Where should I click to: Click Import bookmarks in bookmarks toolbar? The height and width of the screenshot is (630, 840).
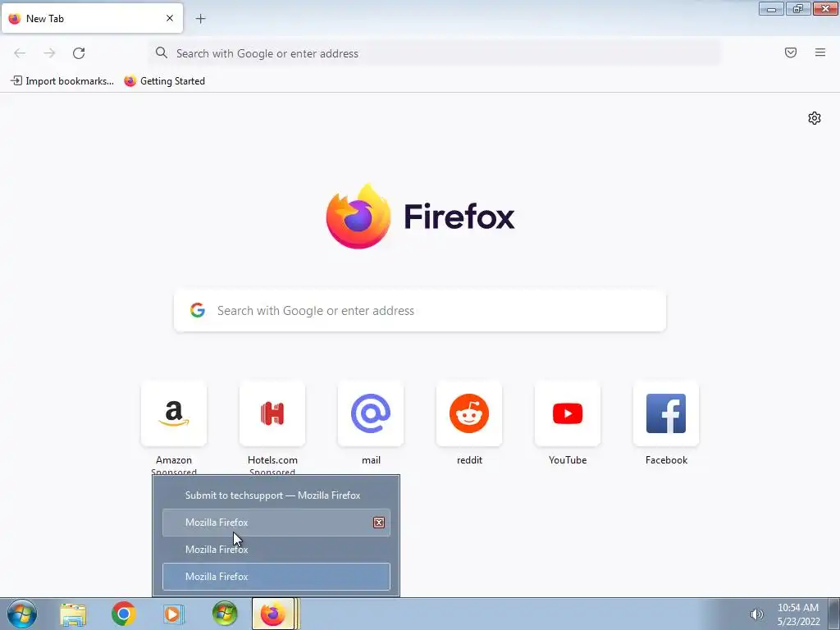click(62, 81)
